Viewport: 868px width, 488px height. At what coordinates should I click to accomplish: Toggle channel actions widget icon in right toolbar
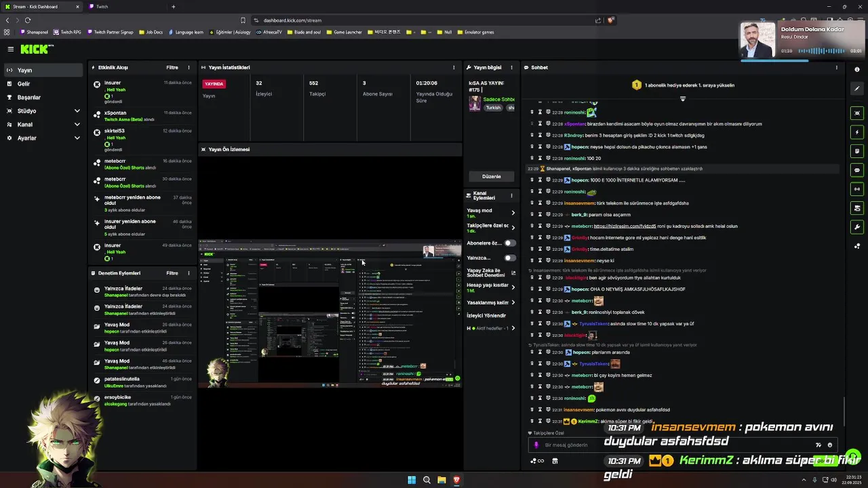point(857,208)
